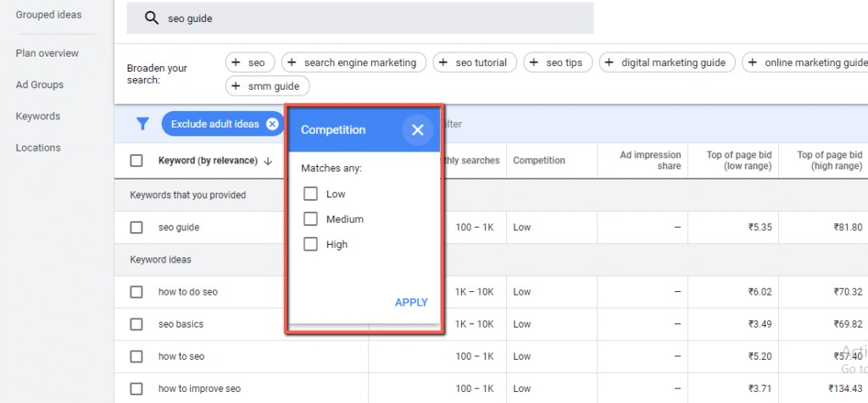Click the sort arrow beside Keyword (by relevance)
Image resolution: width=868 pixels, height=403 pixels.
tap(269, 161)
